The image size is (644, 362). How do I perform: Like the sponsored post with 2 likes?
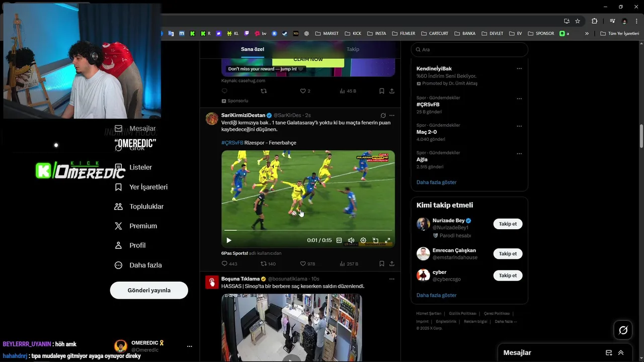click(305, 91)
